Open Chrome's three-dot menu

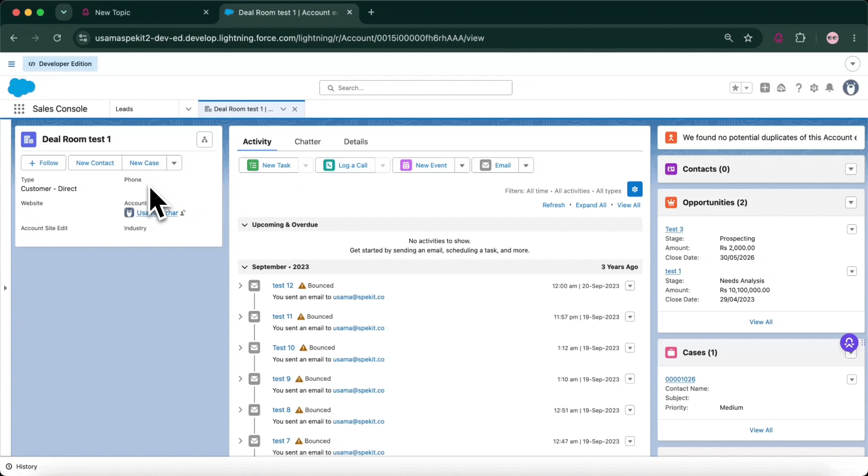click(x=854, y=38)
